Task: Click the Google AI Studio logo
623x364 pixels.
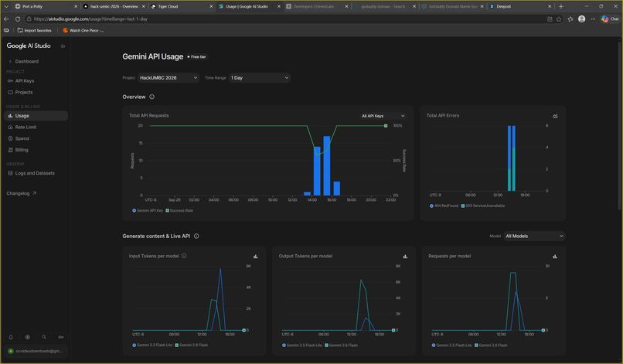Action: (x=29, y=46)
